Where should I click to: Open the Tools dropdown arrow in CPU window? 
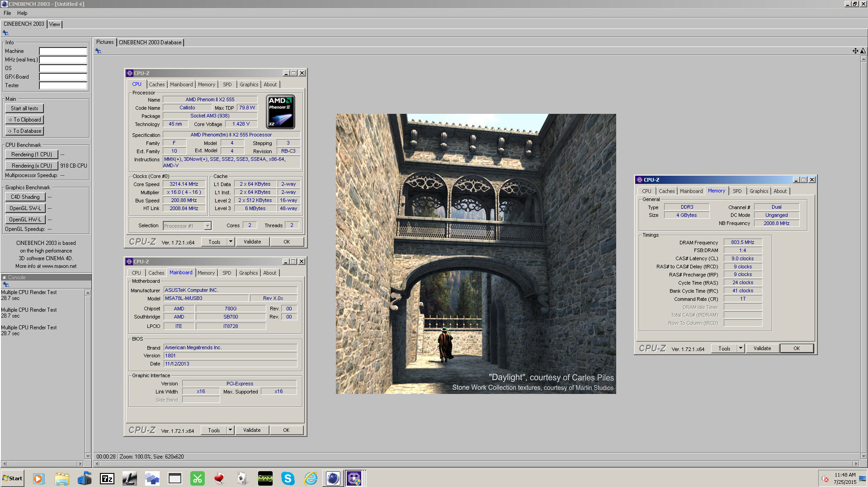click(x=231, y=242)
